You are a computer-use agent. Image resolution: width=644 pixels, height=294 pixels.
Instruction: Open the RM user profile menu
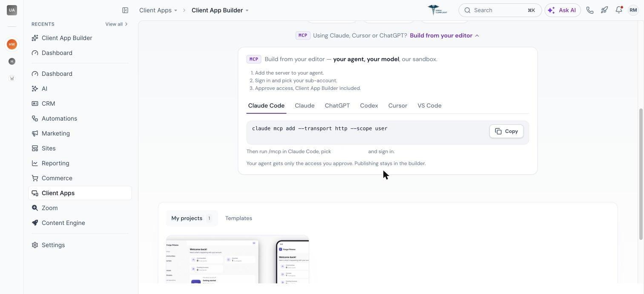coord(633,10)
